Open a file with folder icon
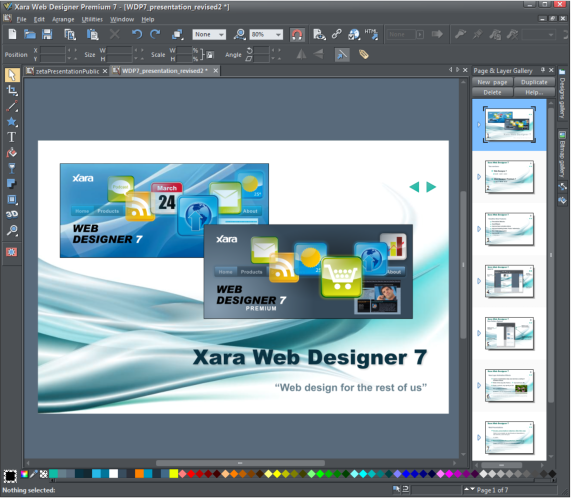 point(29,35)
